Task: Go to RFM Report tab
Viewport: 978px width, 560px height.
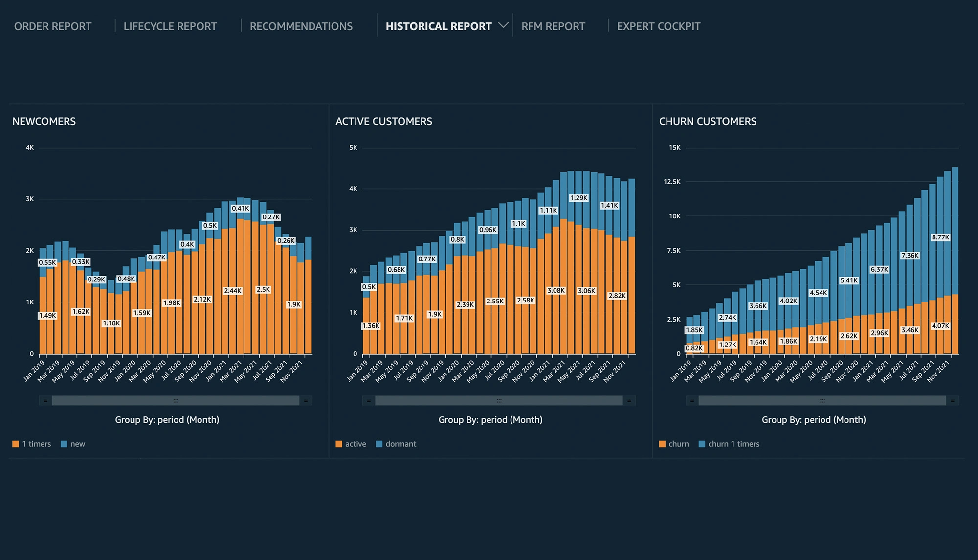Action: coord(553,26)
